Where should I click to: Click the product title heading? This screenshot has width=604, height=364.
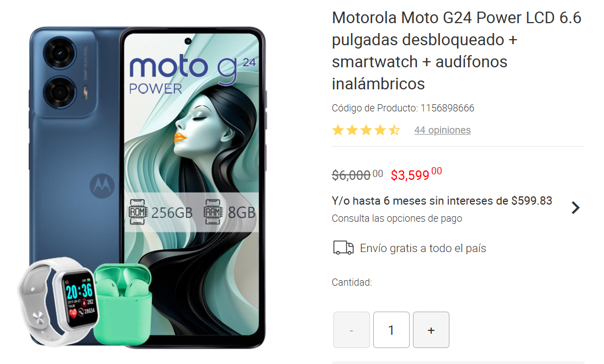[x=457, y=51]
